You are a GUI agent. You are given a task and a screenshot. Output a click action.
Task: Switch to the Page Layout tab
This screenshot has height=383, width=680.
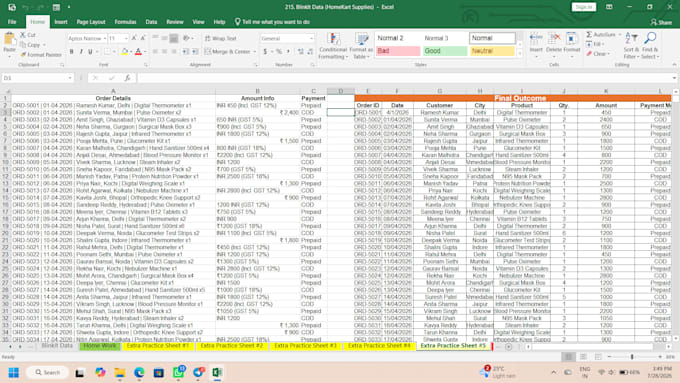point(91,22)
